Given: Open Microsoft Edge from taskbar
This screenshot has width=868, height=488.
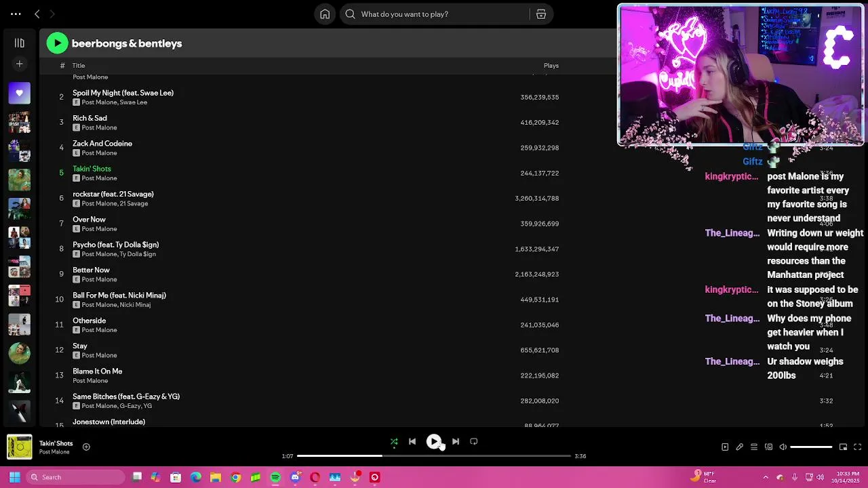Looking at the screenshot, I should point(196,477).
